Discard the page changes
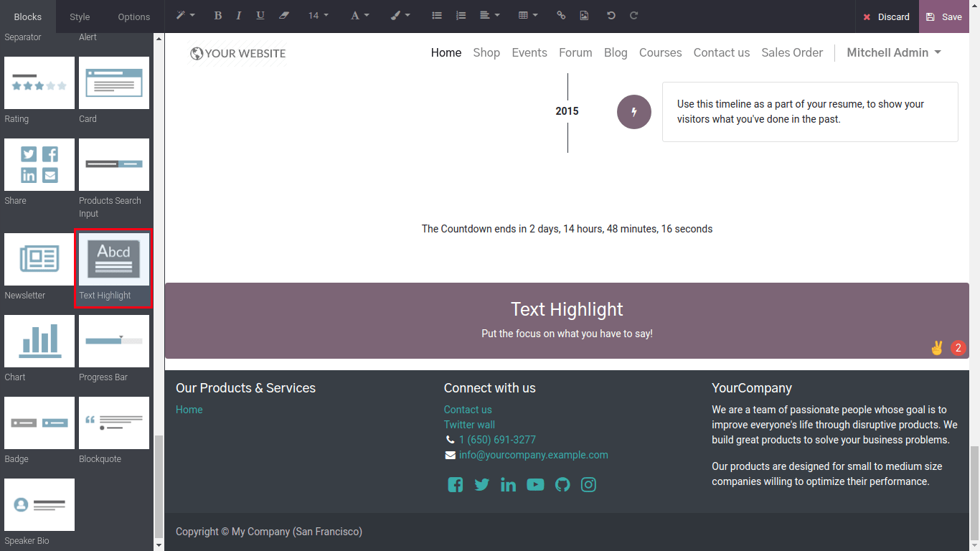Screen dimensions: 980x551 886,17
